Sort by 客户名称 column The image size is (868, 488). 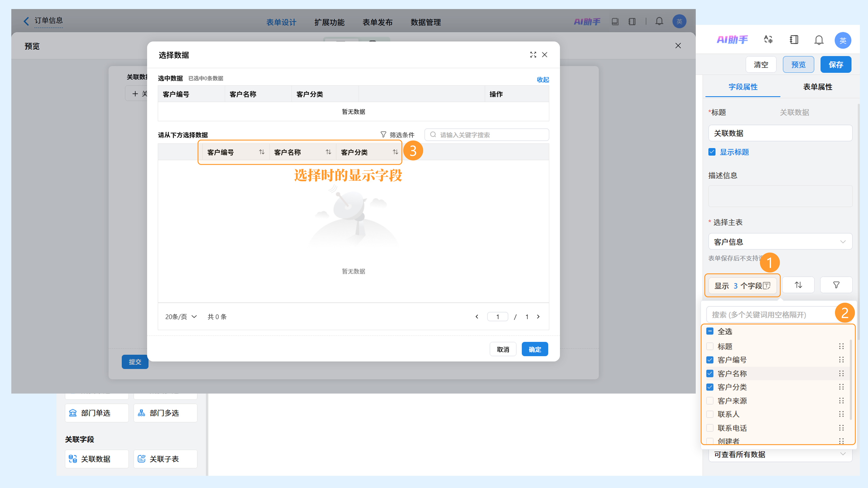(328, 152)
